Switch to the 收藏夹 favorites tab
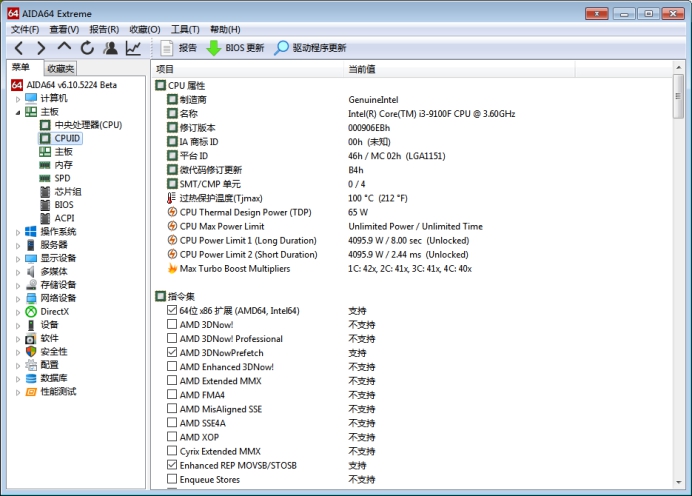 60,68
